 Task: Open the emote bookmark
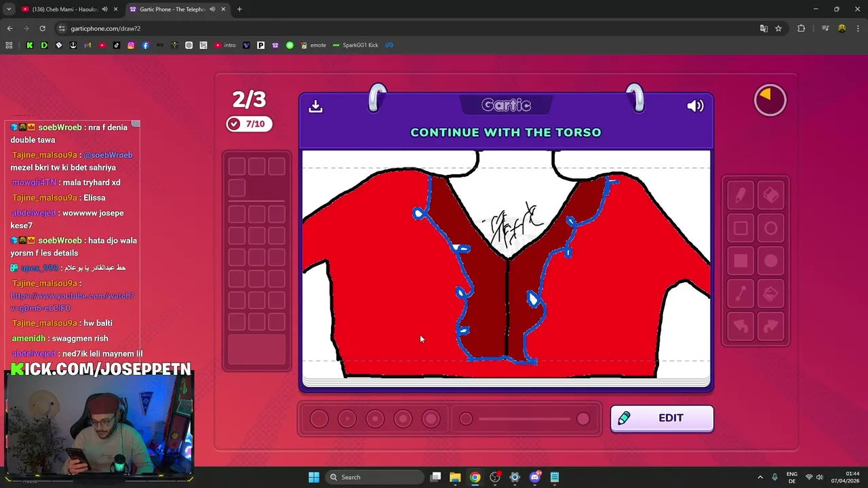coord(313,45)
